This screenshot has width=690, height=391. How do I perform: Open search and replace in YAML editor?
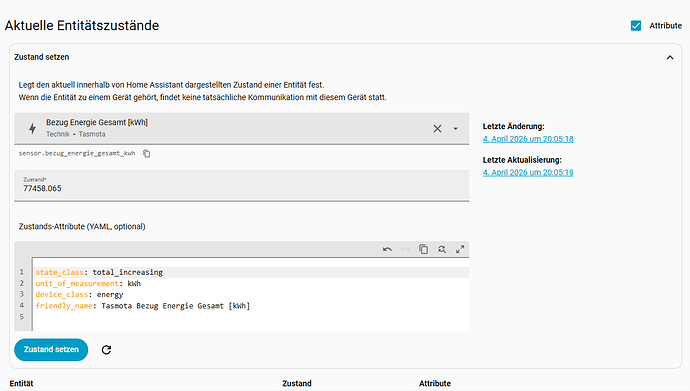click(x=442, y=249)
